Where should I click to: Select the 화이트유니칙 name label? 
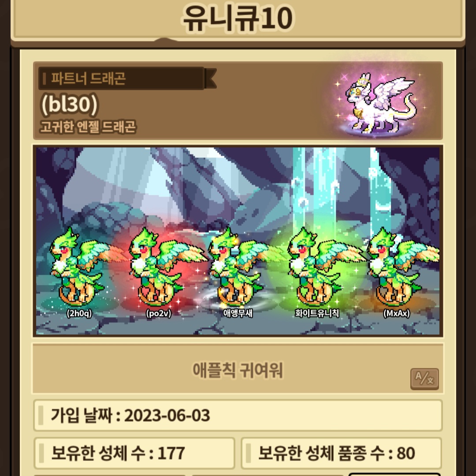coord(317,313)
